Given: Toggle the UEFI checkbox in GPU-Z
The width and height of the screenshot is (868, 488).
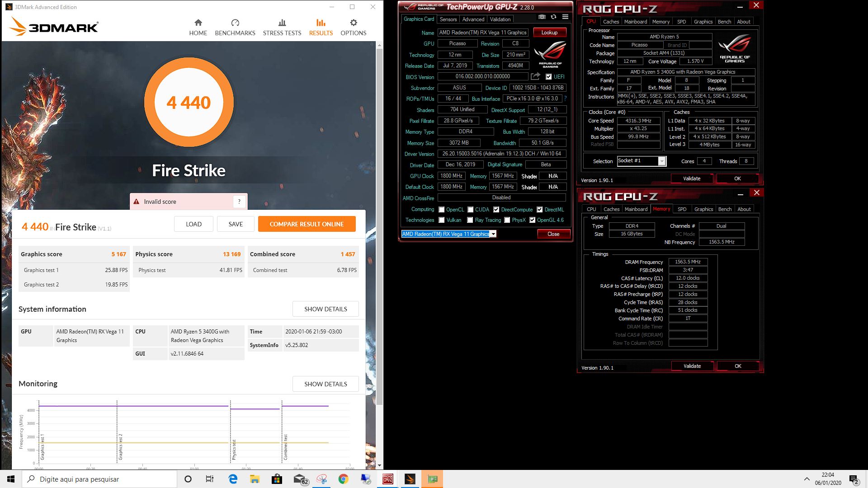Looking at the screenshot, I should [548, 77].
